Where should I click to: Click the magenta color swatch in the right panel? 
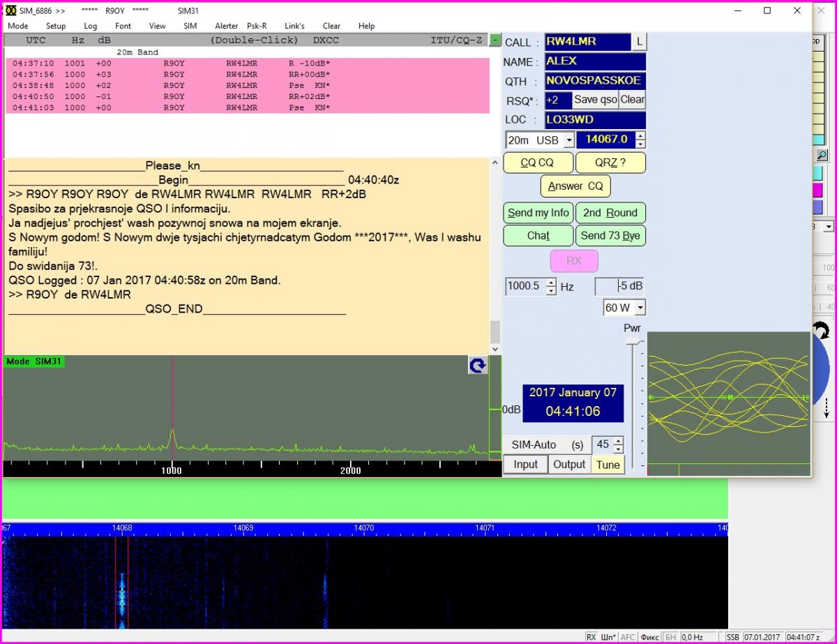click(817, 190)
